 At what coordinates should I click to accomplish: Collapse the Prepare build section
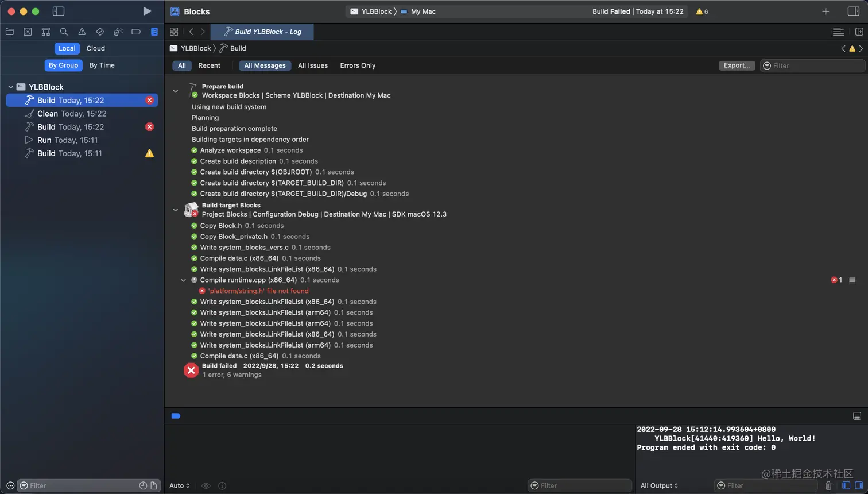[x=176, y=91]
